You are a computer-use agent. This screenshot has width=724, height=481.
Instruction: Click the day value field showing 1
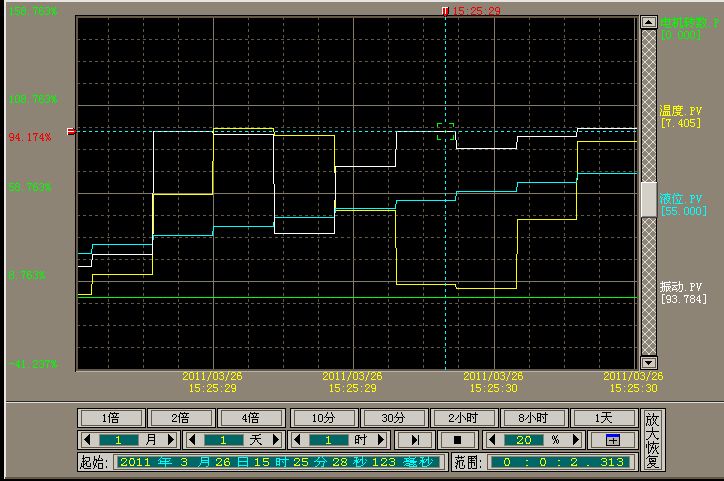(223, 440)
